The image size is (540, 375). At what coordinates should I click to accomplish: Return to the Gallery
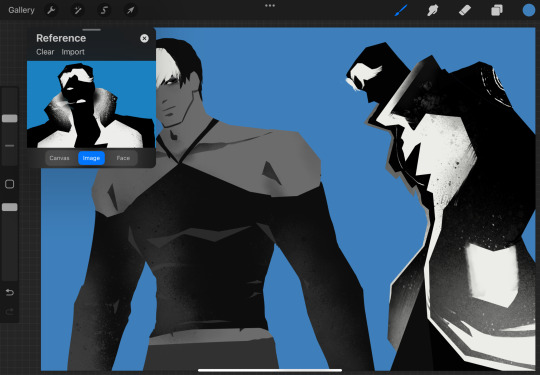tap(21, 10)
